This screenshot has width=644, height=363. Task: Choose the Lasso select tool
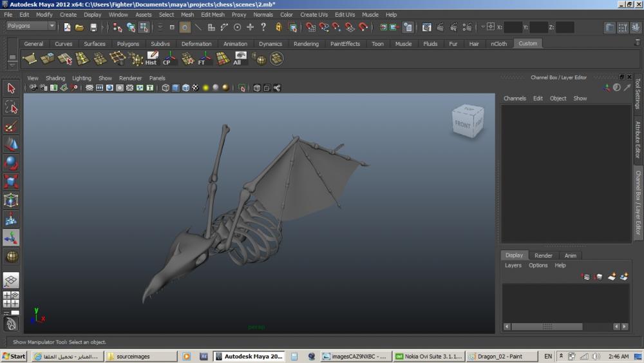pyautogui.click(x=11, y=107)
